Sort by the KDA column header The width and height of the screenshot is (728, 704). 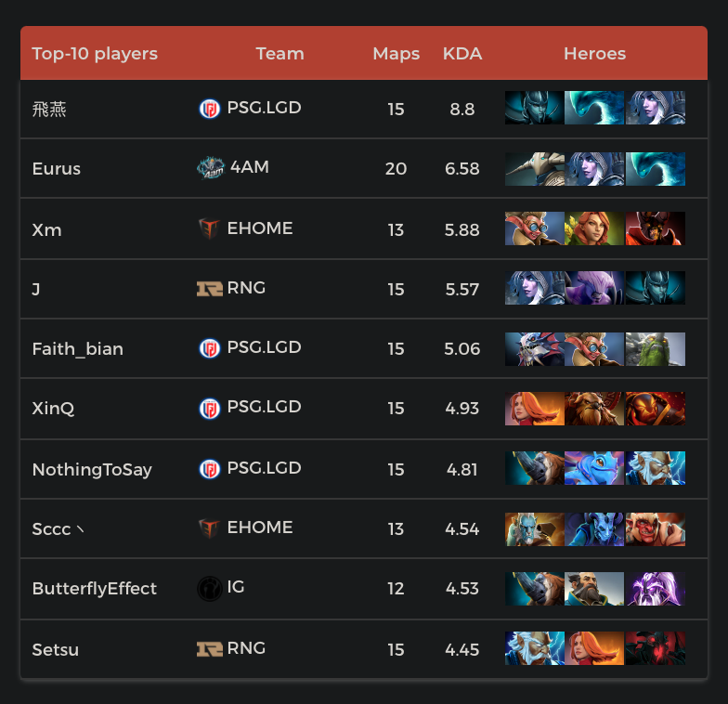point(462,54)
